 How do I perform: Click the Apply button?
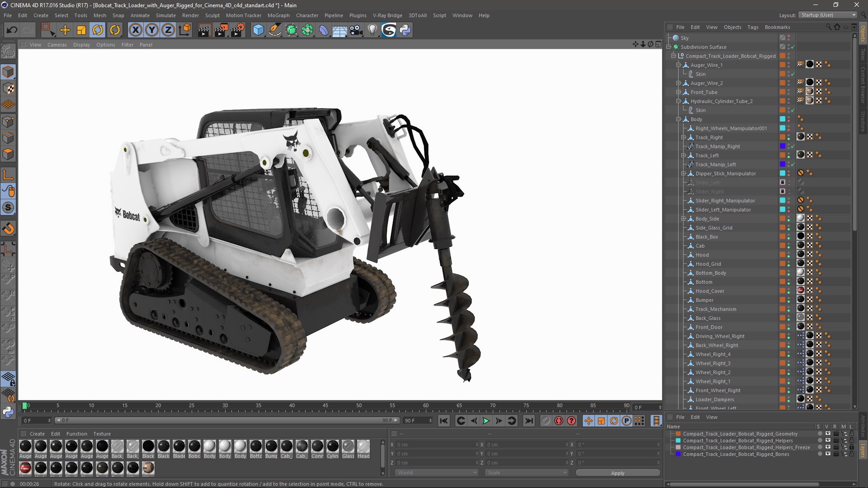click(x=618, y=473)
